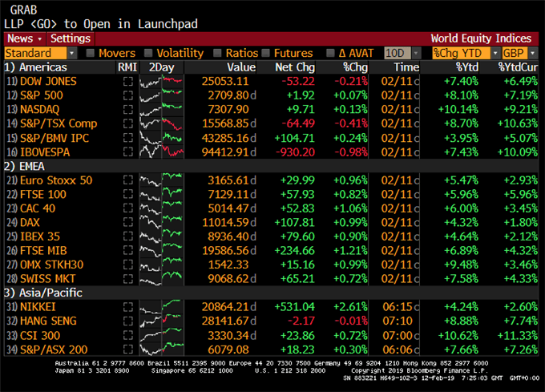The width and height of the screenshot is (545, 392).
Task: Open the NIKKEI 2Day sparkline chart
Action: 161,307
